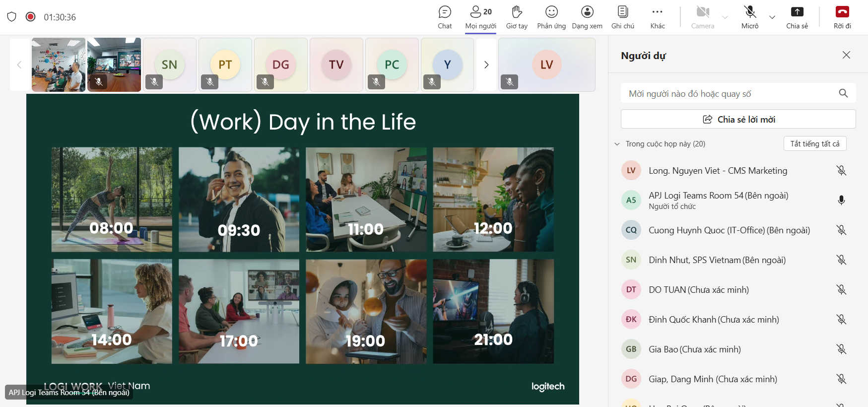This screenshot has height=407, width=868.
Task: Click Chia sẻ share screen icon
Action: [797, 17]
